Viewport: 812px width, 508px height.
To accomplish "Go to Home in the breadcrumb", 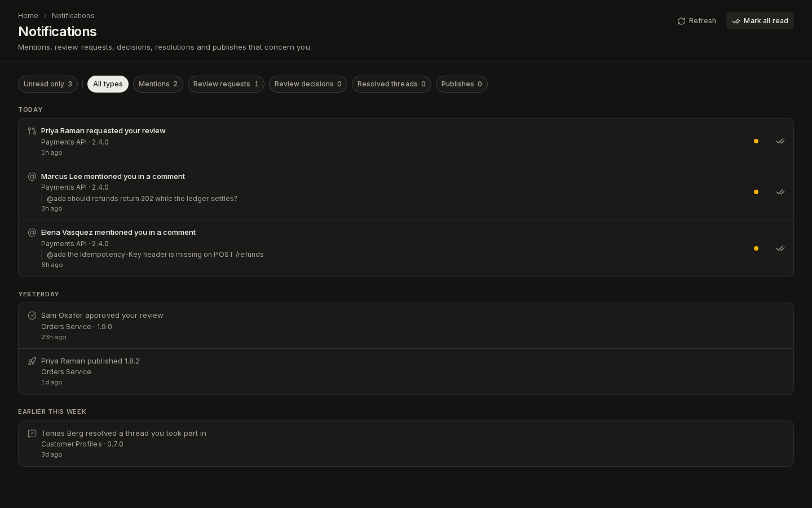I will click(x=28, y=16).
